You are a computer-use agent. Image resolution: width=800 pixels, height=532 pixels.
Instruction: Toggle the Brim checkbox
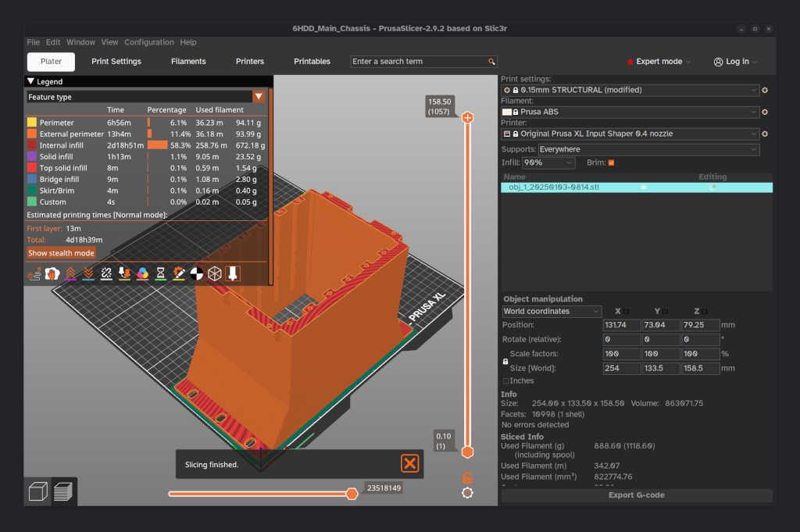tap(611, 162)
